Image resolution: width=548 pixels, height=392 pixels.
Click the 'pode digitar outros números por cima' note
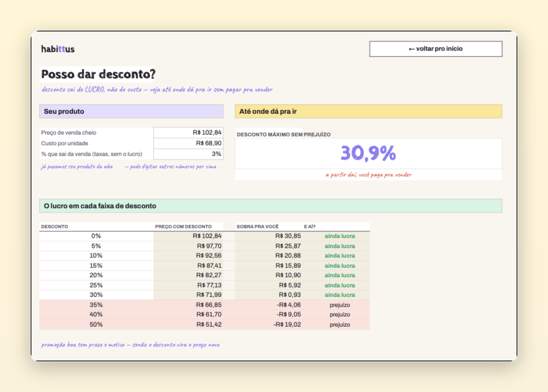tap(171, 167)
